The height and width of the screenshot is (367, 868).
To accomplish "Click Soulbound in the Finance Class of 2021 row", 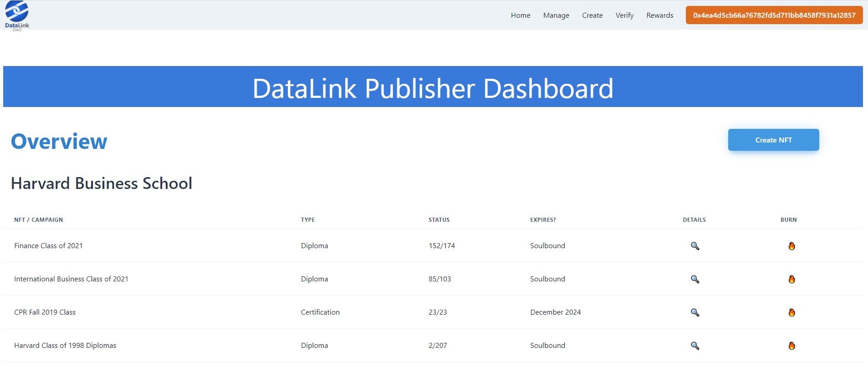I will tap(547, 246).
